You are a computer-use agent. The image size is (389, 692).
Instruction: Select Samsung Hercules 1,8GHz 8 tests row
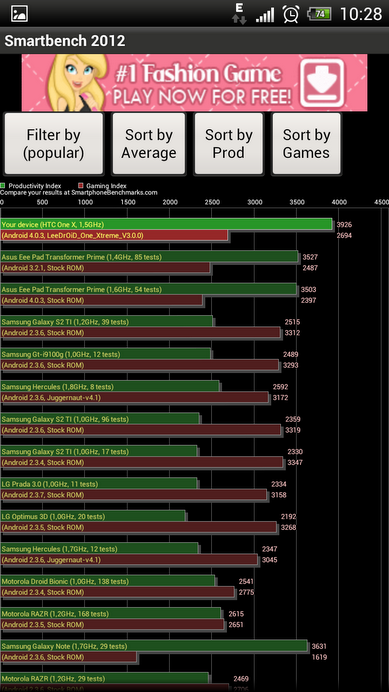click(x=110, y=387)
